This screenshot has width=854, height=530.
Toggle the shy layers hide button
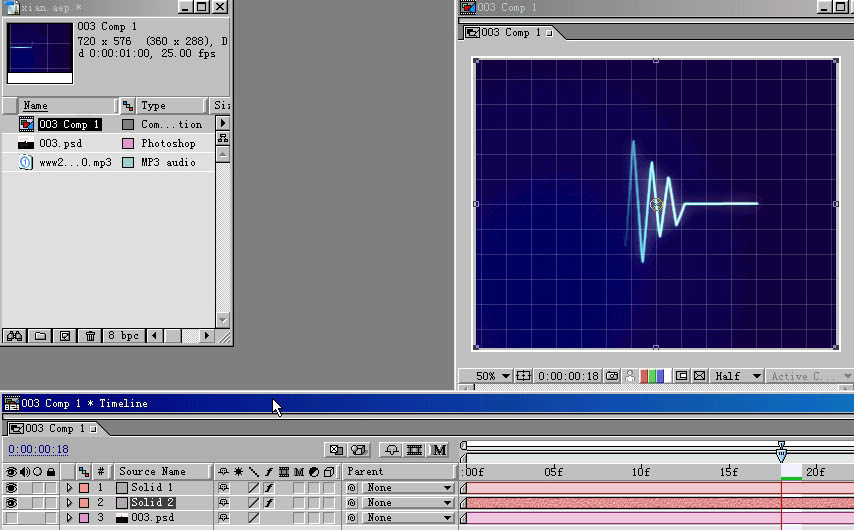(392, 450)
